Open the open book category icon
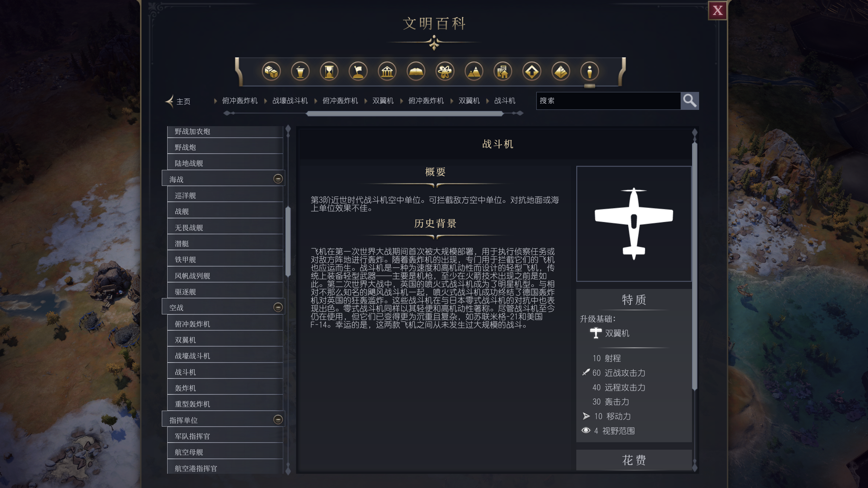Viewport: 868px width, 488px height. 416,72
